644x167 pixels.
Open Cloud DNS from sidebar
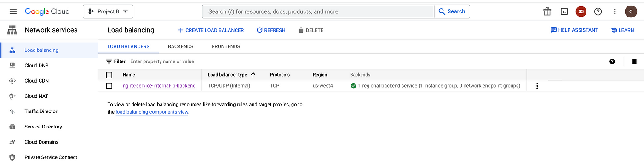tap(49, 65)
